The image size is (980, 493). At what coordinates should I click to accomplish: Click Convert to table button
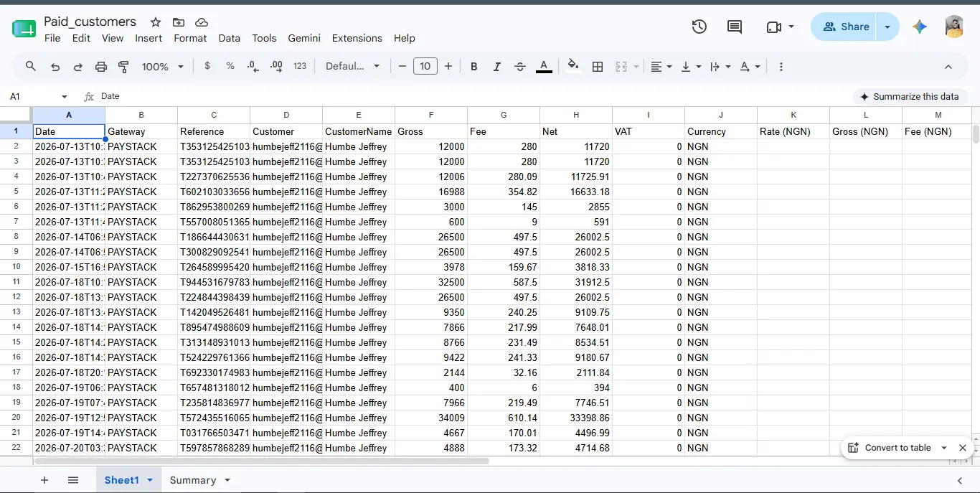tap(890, 448)
